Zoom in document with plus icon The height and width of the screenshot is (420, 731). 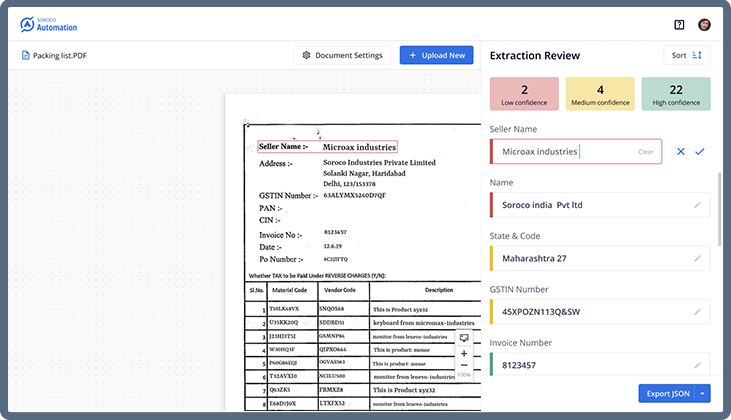(464, 353)
